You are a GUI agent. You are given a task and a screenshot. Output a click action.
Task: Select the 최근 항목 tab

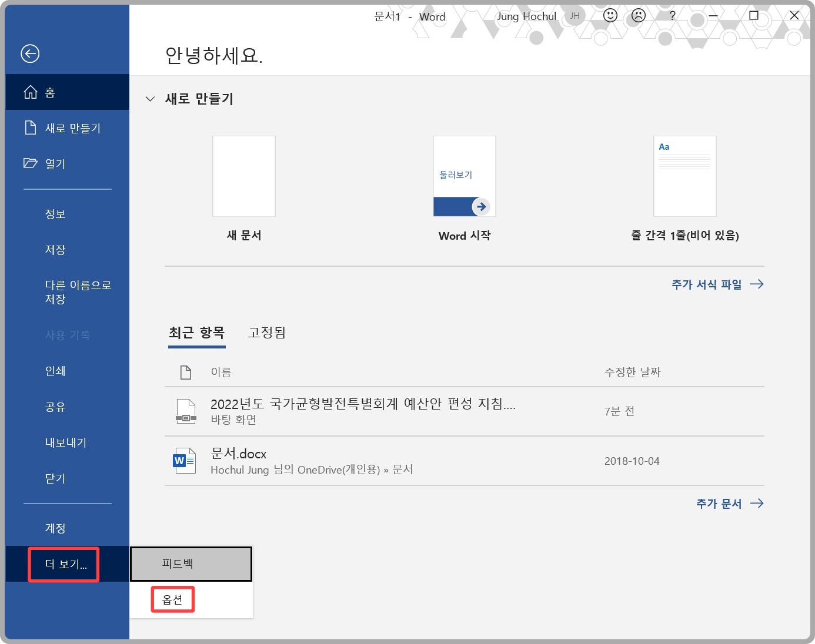pyautogui.click(x=197, y=333)
